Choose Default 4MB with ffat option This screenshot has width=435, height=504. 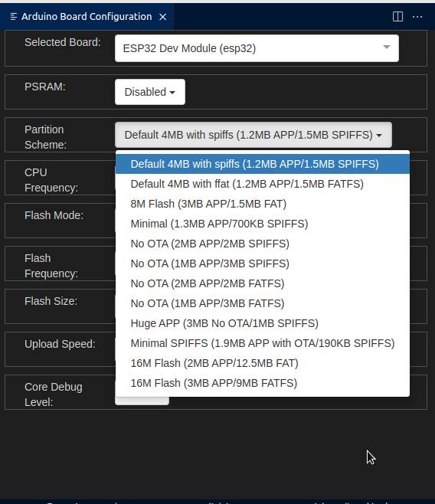point(263,184)
